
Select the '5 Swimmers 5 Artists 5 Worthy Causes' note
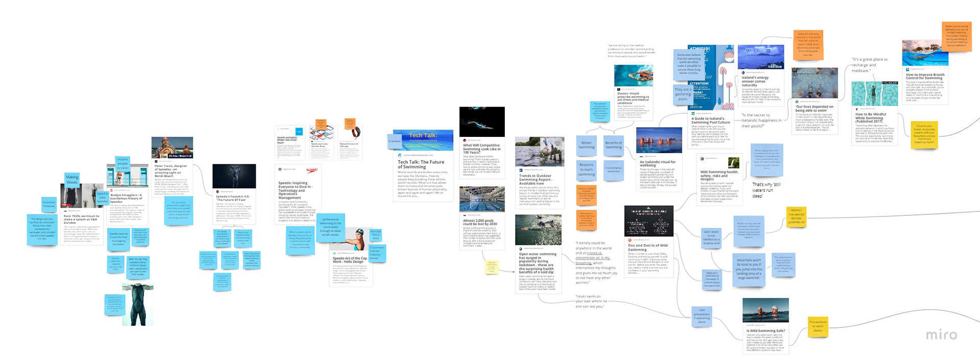pyautogui.click(x=378, y=253)
